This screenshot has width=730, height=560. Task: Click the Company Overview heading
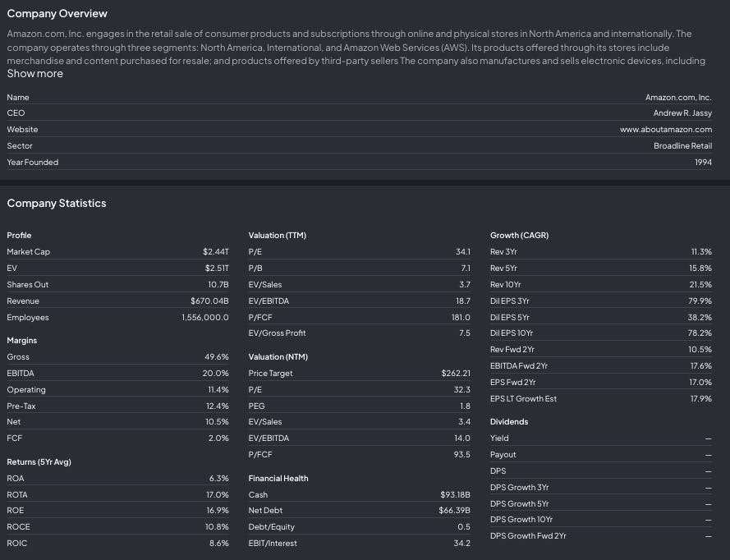coord(57,13)
